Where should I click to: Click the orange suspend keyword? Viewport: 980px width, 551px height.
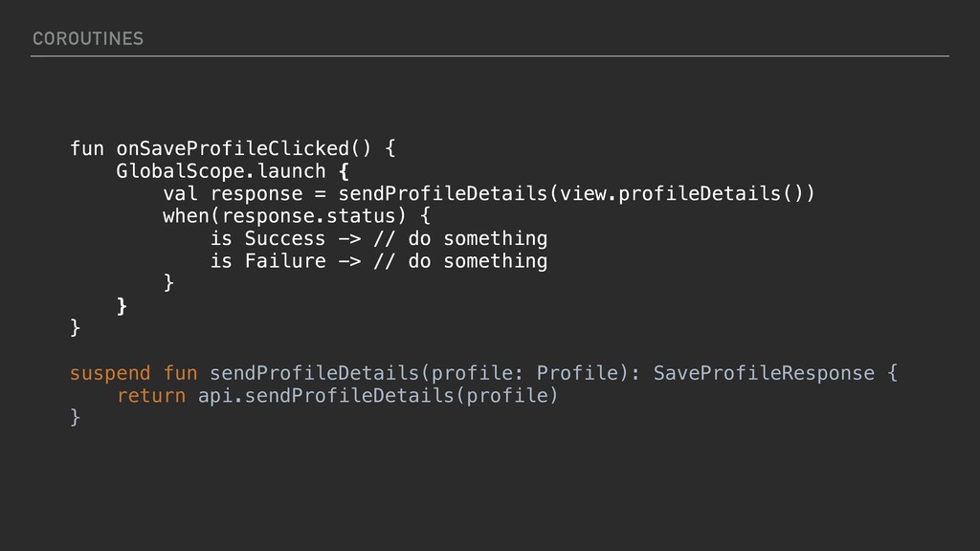(110, 372)
